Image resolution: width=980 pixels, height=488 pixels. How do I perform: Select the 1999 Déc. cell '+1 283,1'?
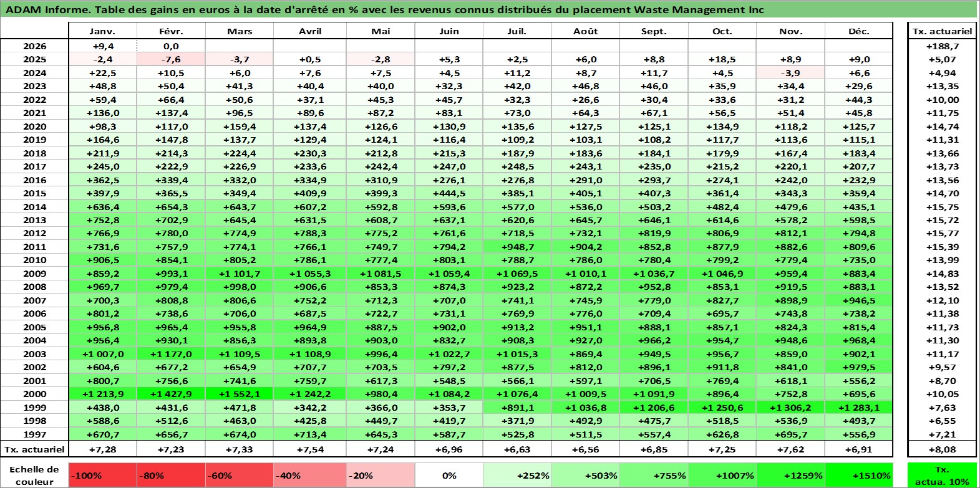click(x=859, y=408)
